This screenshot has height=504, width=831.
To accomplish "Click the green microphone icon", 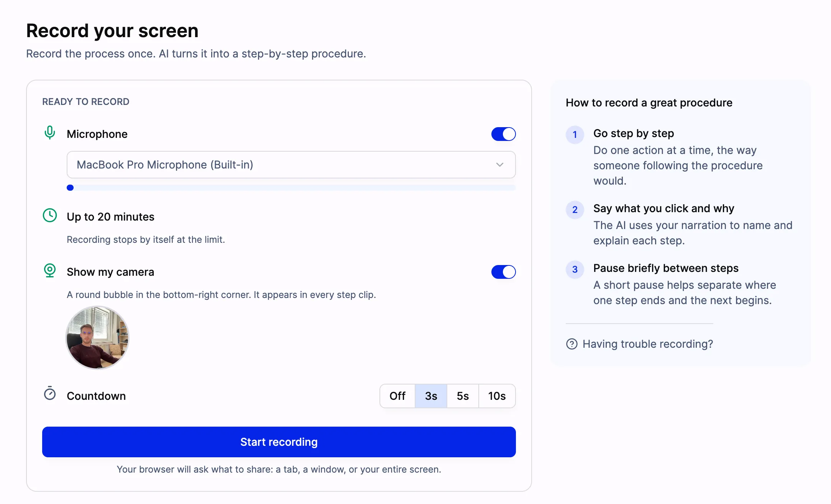I will [49, 133].
